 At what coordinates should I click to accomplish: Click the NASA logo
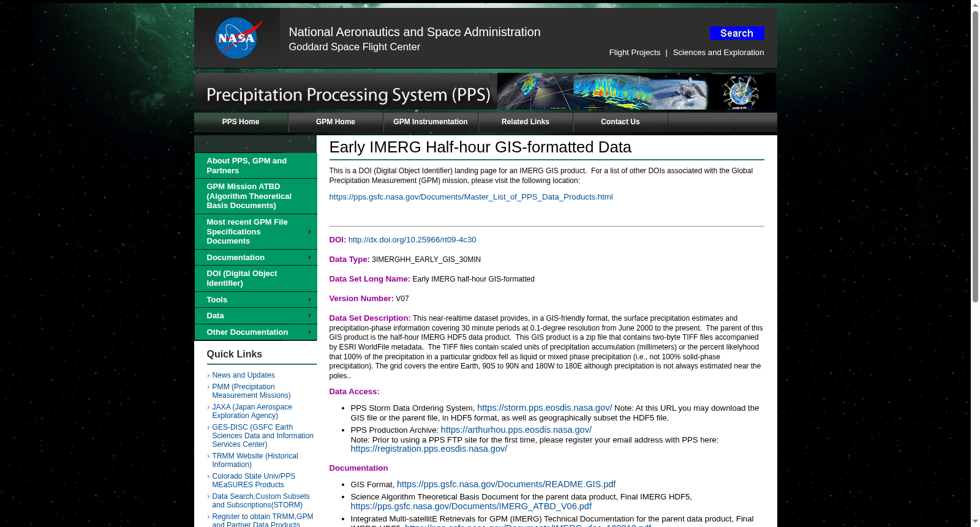[238, 38]
